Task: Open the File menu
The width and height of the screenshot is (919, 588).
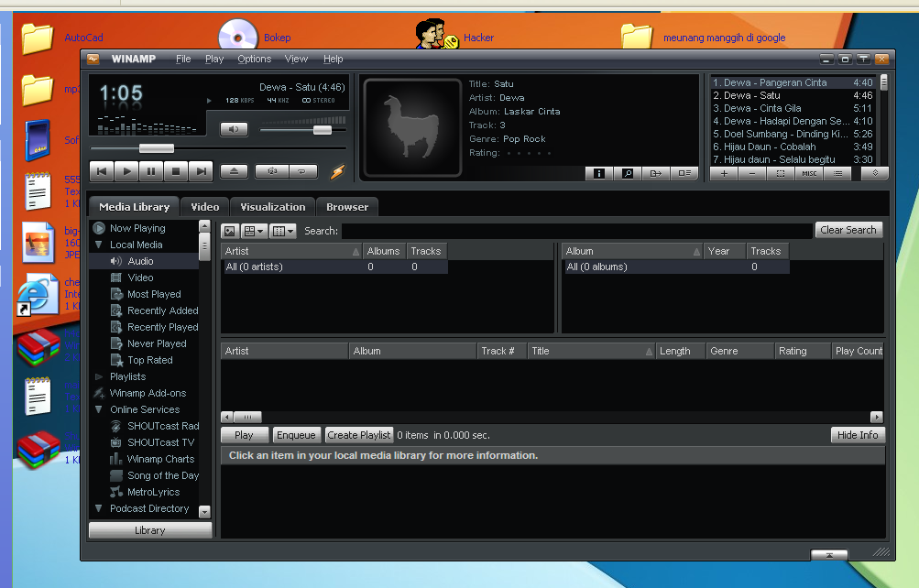Action: 183,60
